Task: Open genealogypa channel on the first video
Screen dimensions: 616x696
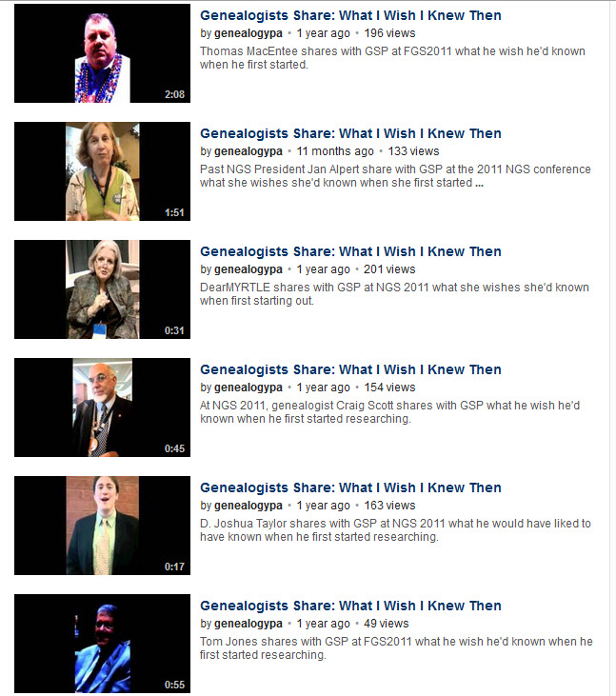Action: [x=248, y=33]
